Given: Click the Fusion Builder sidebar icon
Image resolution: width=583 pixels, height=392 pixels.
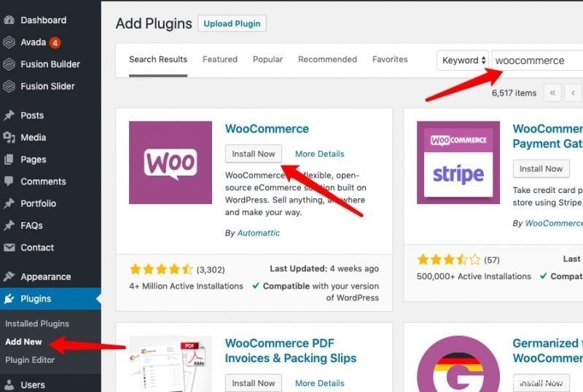Looking at the screenshot, I should (9, 64).
